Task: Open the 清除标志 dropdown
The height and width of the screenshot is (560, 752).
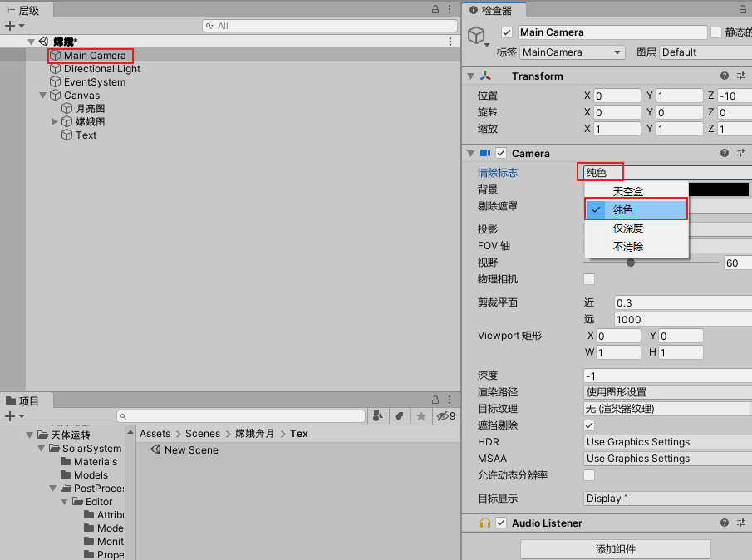Action: point(667,173)
